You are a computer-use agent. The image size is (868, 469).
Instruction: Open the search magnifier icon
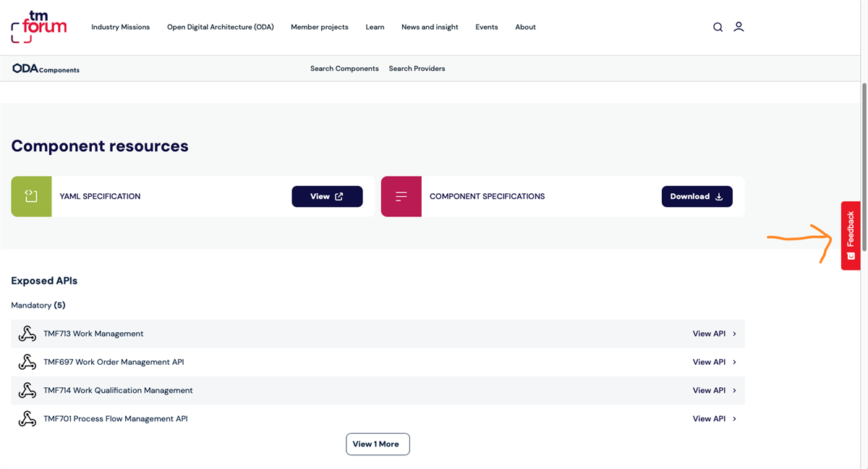[718, 28]
